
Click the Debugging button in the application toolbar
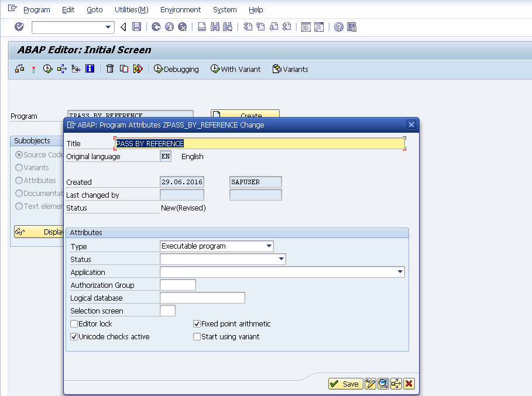(176, 69)
